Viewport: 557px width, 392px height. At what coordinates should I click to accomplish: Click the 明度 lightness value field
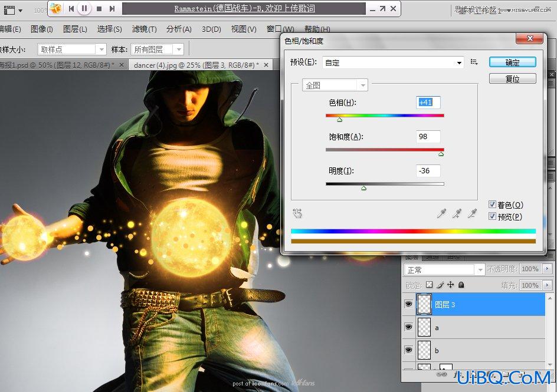(428, 170)
